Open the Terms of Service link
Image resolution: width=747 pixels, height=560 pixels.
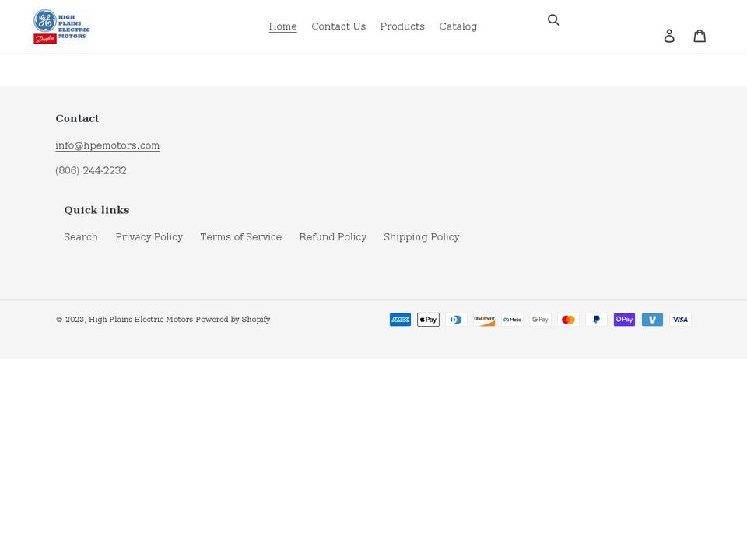coord(241,237)
